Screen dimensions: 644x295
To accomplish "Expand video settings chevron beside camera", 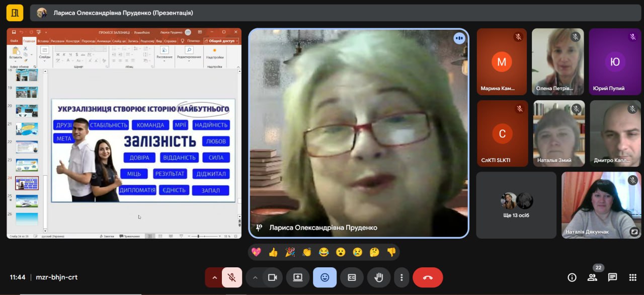I will tap(255, 277).
